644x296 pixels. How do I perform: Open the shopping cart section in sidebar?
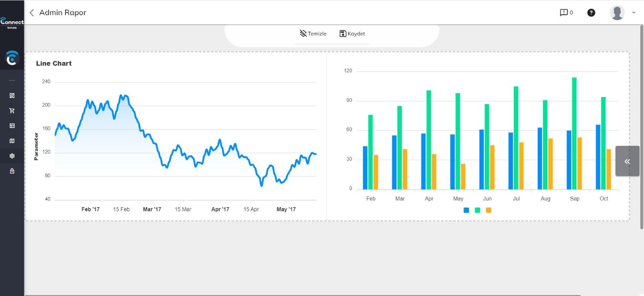coord(12,110)
